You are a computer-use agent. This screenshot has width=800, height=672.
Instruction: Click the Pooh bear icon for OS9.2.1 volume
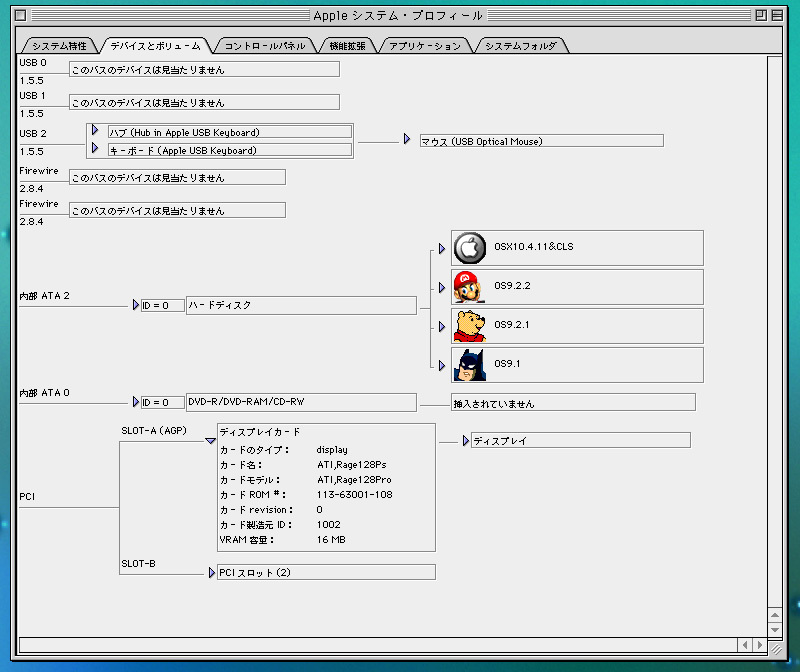(469, 326)
